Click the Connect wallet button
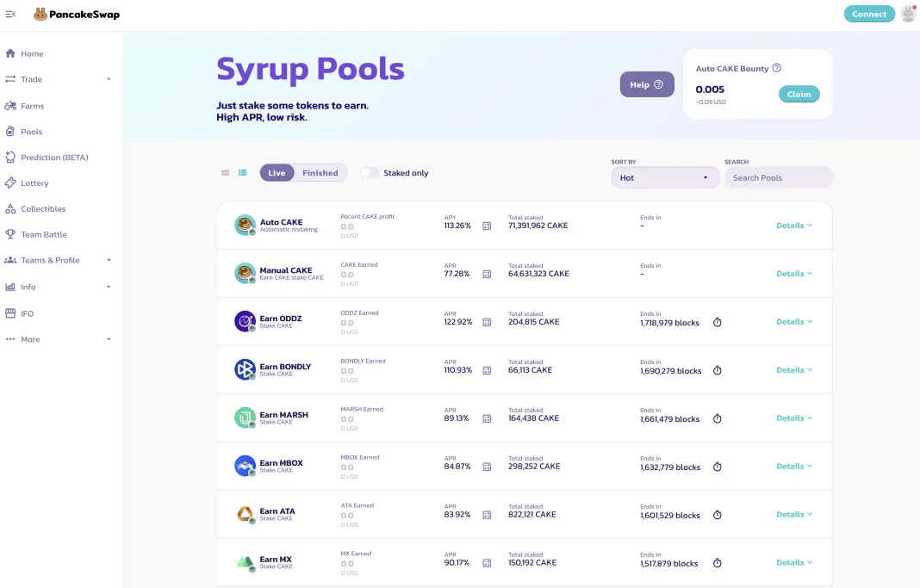The width and height of the screenshot is (920, 588). click(x=869, y=14)
